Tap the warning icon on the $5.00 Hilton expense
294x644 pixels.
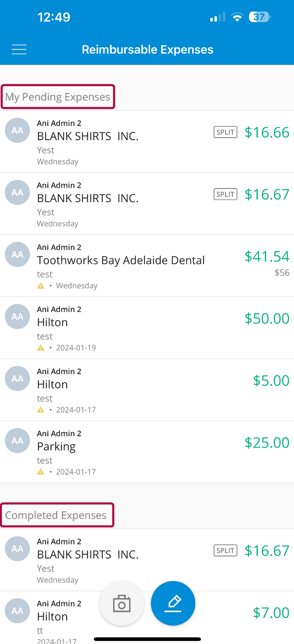click(x=40, y=409)
